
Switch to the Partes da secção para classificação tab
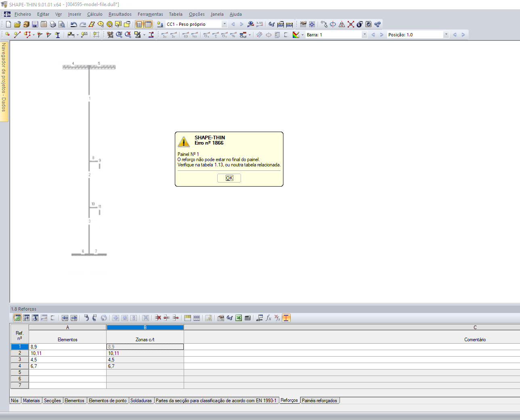click(x=216, y=401)
